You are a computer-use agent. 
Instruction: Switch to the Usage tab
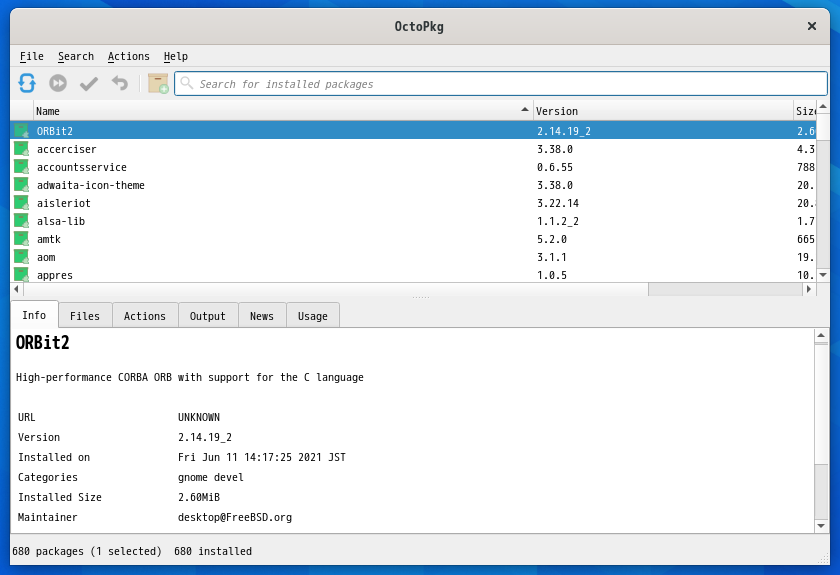pos(313,316)
